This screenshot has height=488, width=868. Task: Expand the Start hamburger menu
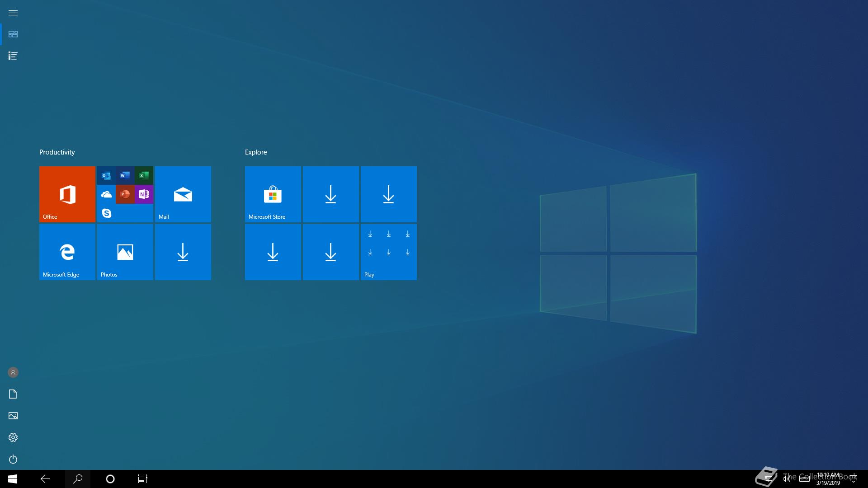[13, 13]
